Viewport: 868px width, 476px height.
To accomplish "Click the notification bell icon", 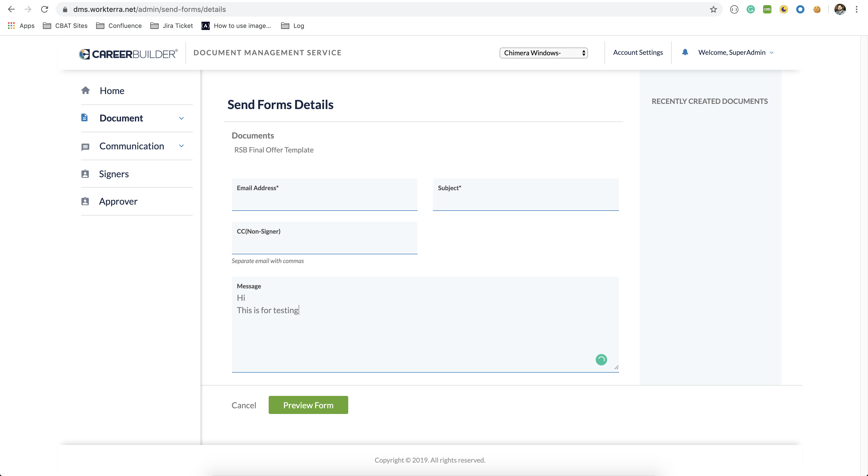I will pos(685,52).
